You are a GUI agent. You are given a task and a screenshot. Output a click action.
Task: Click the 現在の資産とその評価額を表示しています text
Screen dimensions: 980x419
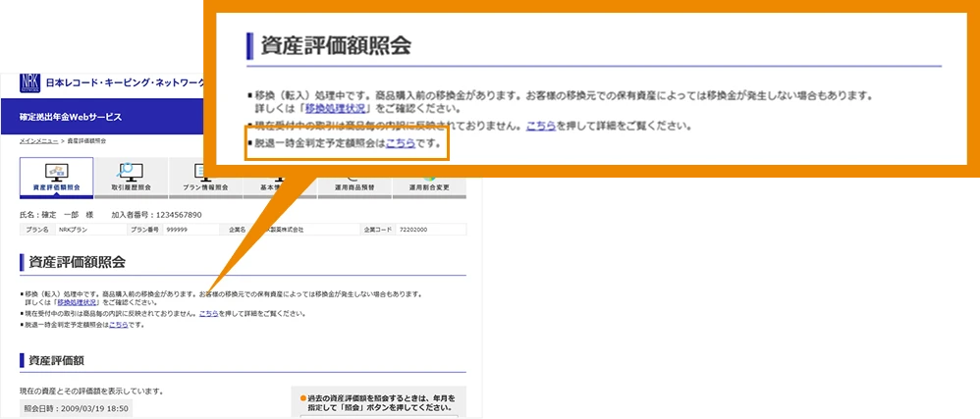(x=91, y=392)
